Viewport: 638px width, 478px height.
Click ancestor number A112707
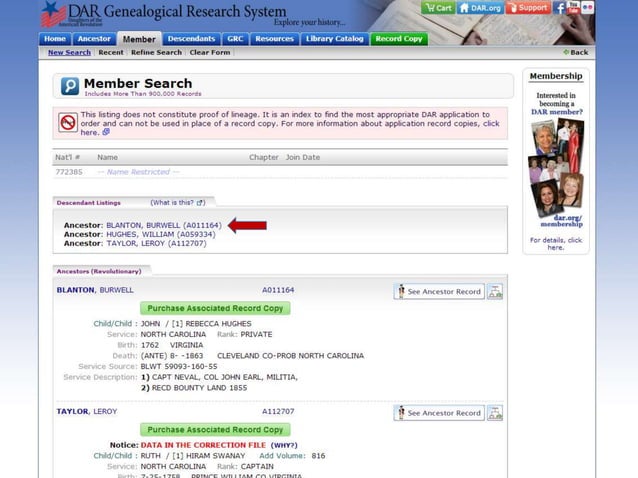tap(278, 411)
